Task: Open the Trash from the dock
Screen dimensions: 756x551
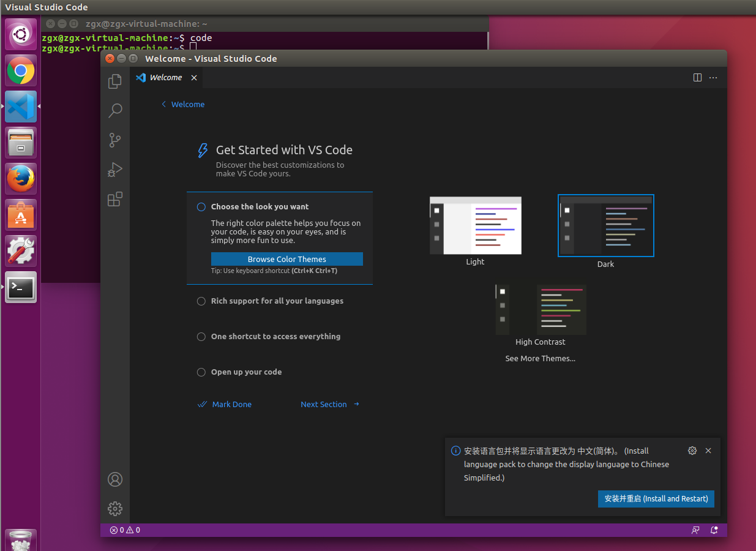Action: [21, 541]
